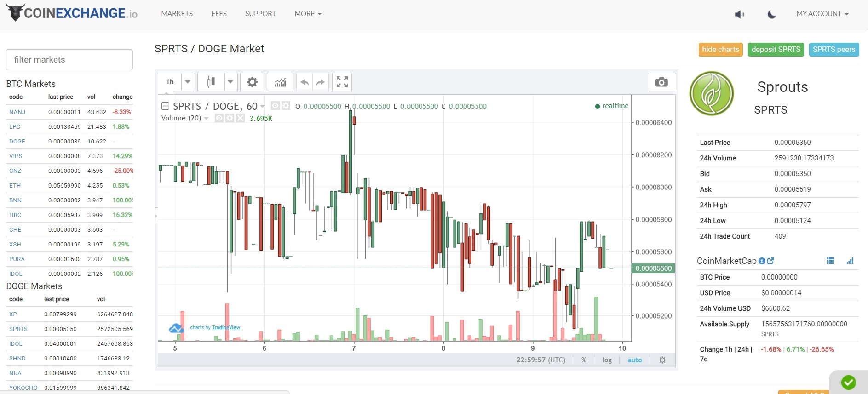Click the TradingView cloud logo
The width and height of the screenshot is (868, 394).
pos(176,328)
